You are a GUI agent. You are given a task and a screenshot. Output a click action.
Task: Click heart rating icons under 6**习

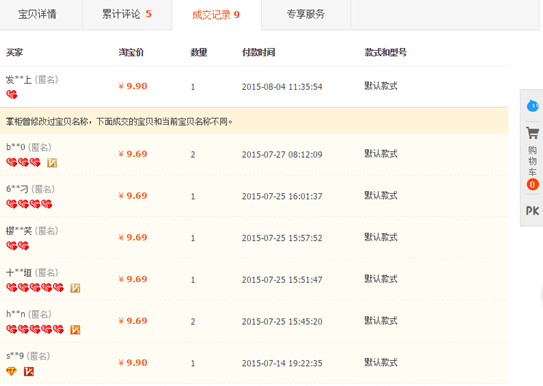point(29,204)
